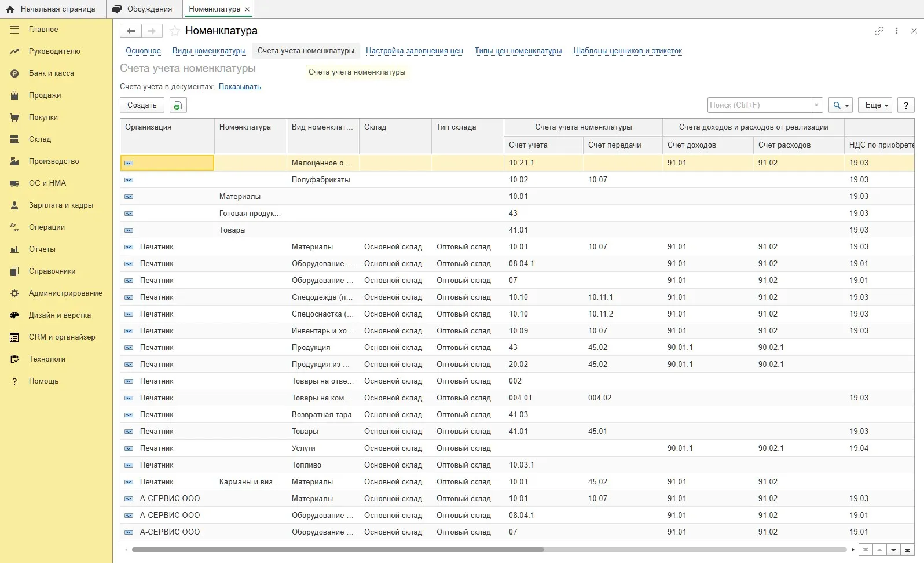Close the Номенклатура tab

tap(247, 9)
